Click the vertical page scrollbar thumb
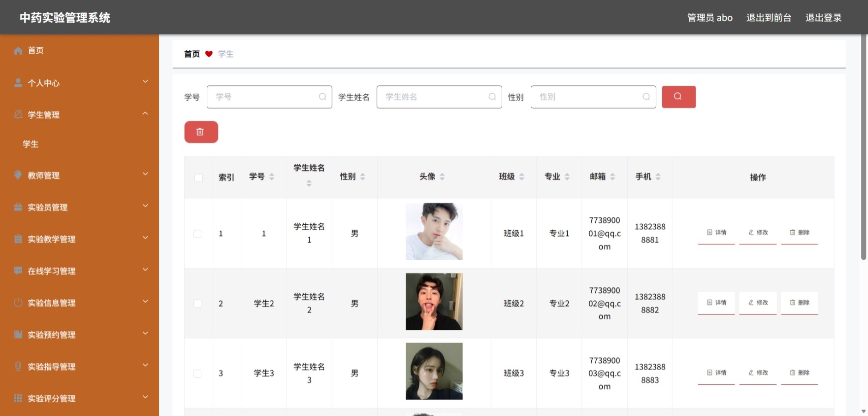Image resolution: width=868 pixels, height=416 pixels. point(864,147)
